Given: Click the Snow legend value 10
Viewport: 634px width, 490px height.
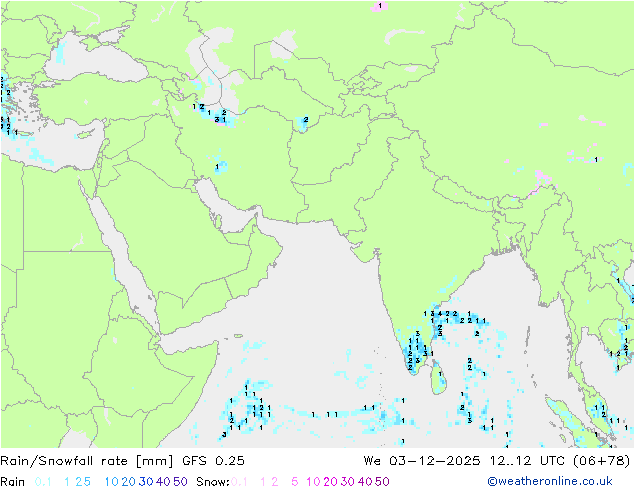Looking at the screenshot, I should click(x=313, y=482).
